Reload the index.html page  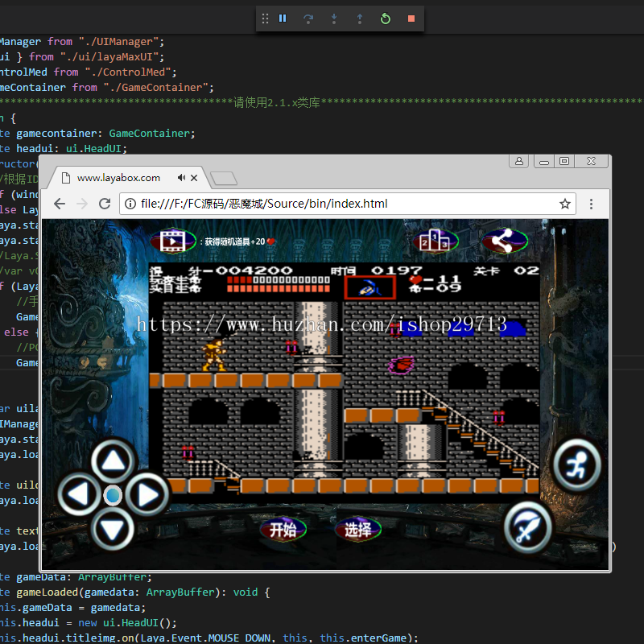105,204
